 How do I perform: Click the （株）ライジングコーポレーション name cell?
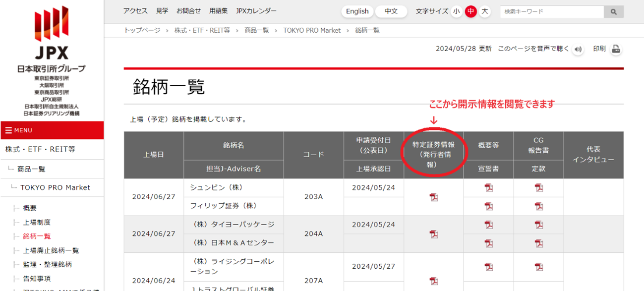(x=234, y=267)
